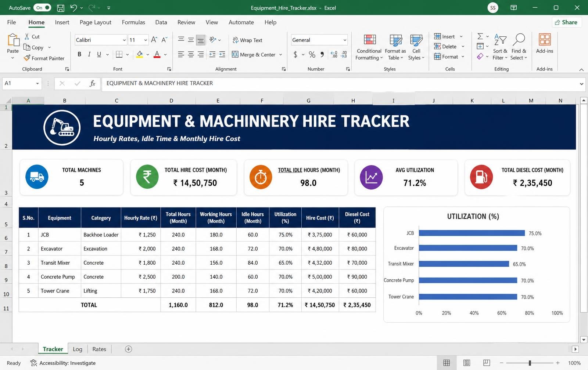Click Comma Style icon
Screen dimensions: 588x370
322,54
